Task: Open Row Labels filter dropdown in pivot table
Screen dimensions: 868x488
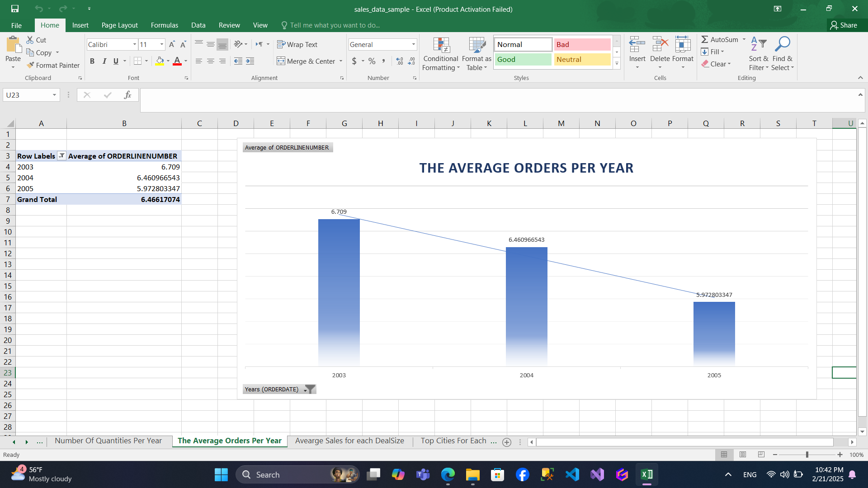Action: coord(61,156)
